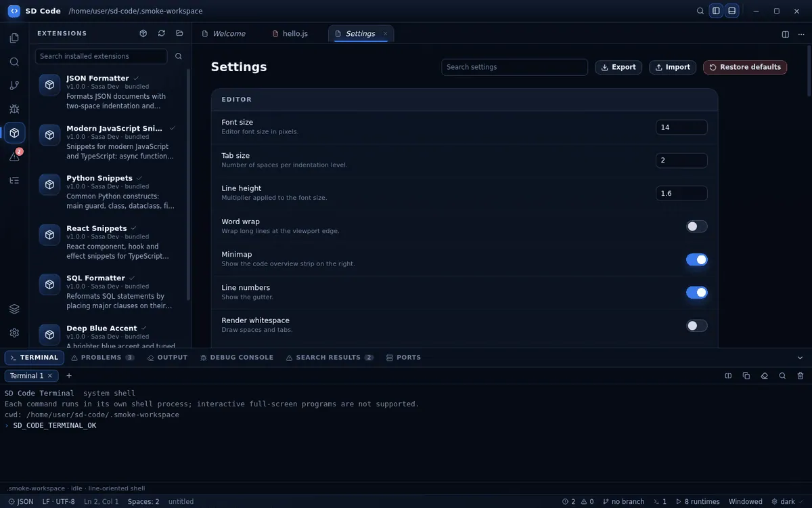This screenshot has height=508, width=812.
Task: Open the Outline list icon in activity bar
Action: coord(14,180)
